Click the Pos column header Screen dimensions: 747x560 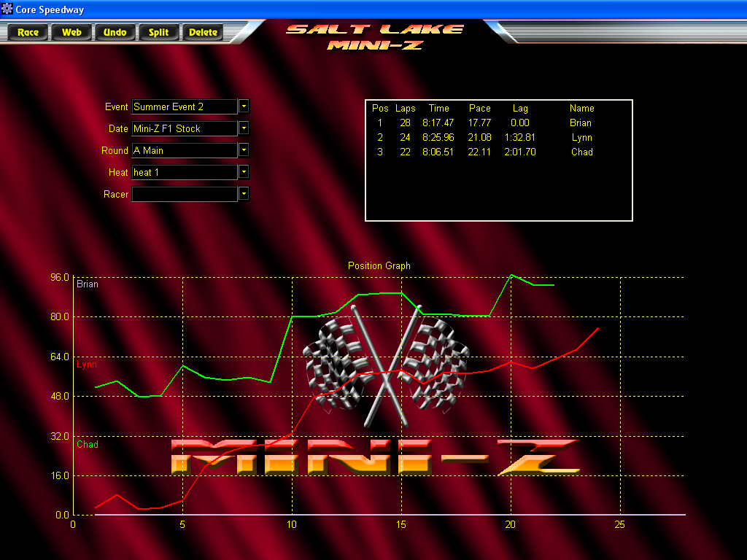[x=380, y=108]
